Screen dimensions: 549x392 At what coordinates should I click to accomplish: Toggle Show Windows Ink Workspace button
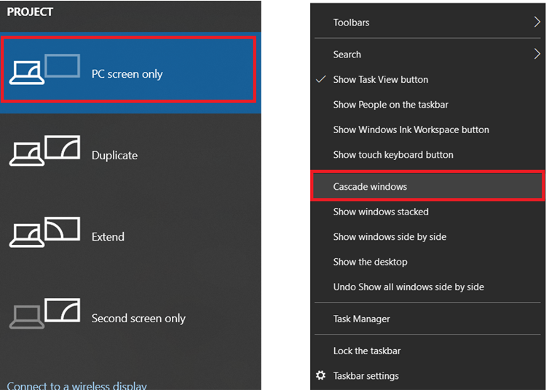pos(411,129)
